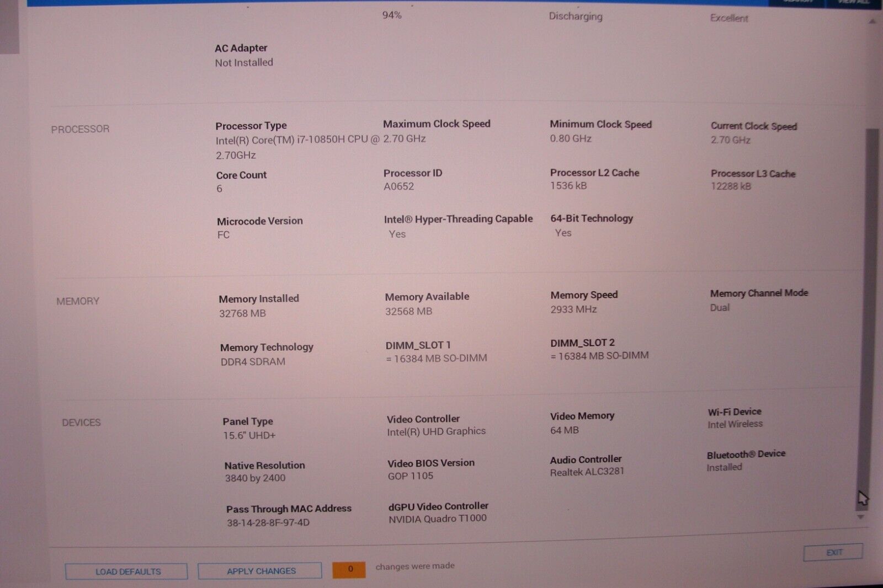Image resolution: width=883 pixels, height=588 pixels.
Task: Click the orange changes counter badge
Action: 349,569
